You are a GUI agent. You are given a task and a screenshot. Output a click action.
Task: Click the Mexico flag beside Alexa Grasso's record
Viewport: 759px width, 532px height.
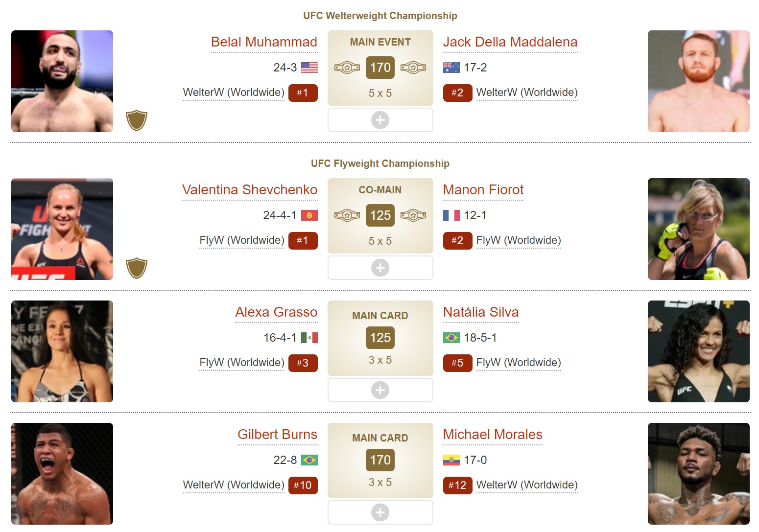[x=309, y=338]
